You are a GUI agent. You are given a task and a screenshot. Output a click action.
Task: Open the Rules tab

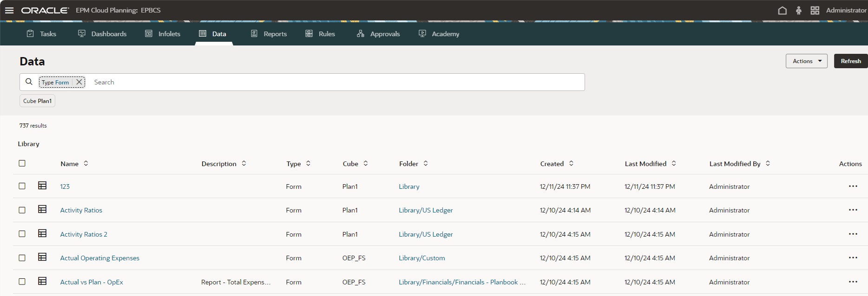(x=320, y=34)
